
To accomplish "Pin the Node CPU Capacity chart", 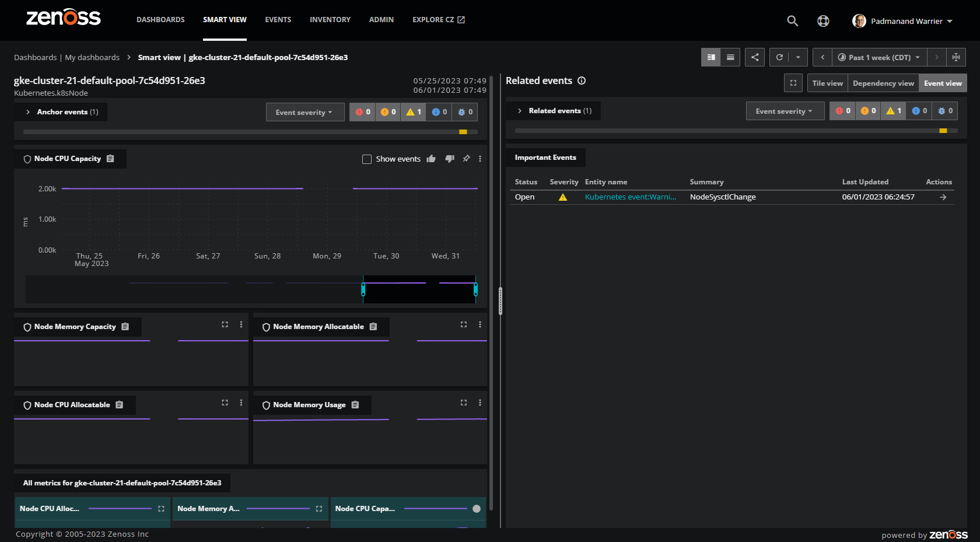I will point(466,159).
